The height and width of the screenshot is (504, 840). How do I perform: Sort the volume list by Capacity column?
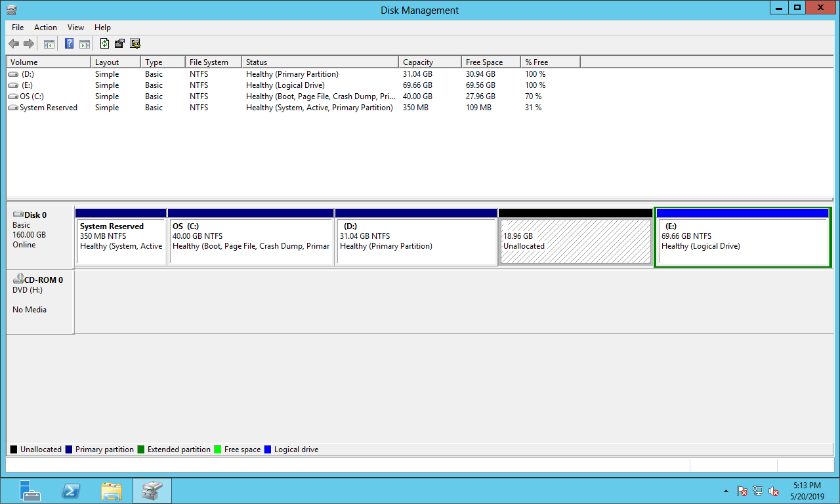[429, 62]
